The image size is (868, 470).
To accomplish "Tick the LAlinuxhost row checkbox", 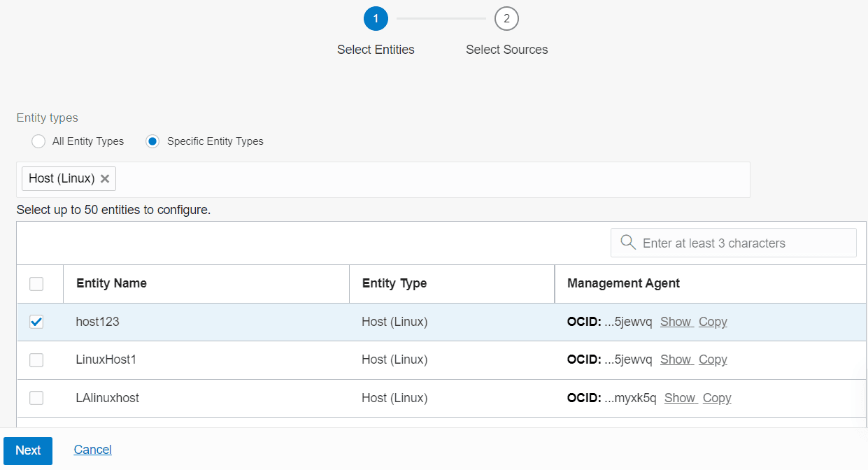I will tap(36, 397).
